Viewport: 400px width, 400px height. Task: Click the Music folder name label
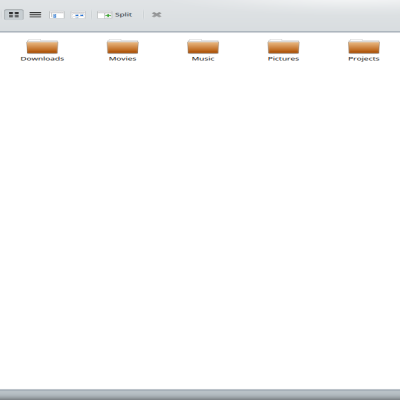point(203,59)
